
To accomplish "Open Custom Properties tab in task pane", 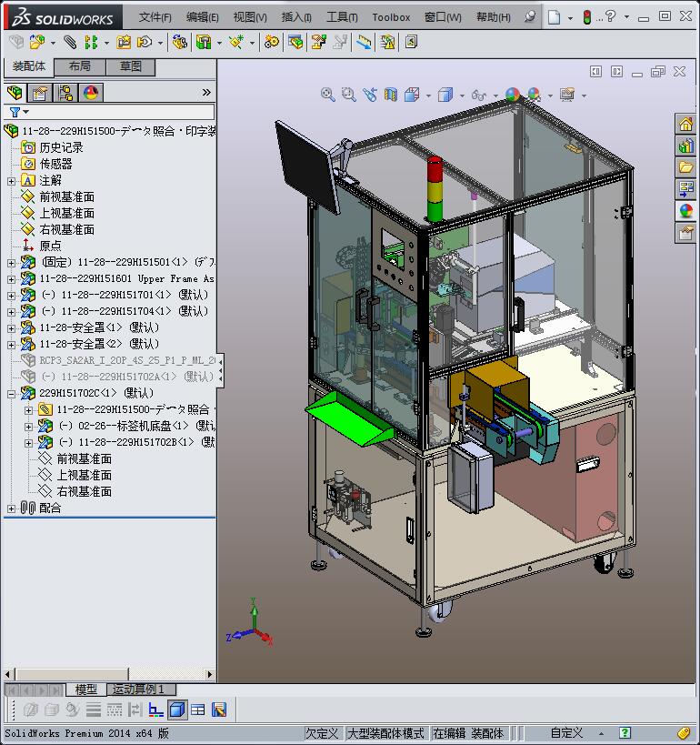I will pos(685,233).
